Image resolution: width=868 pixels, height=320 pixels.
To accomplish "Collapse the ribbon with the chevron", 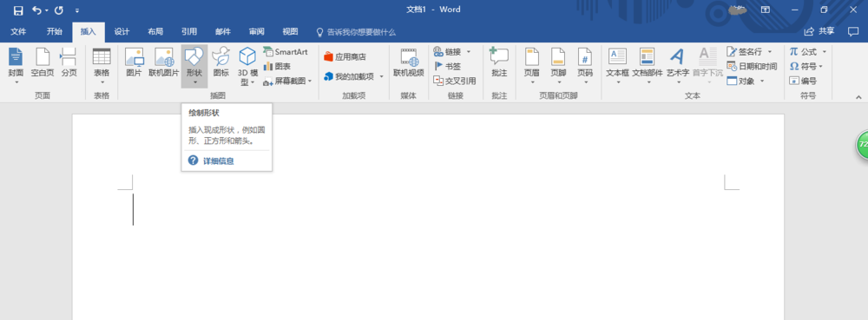I will 858,97.
